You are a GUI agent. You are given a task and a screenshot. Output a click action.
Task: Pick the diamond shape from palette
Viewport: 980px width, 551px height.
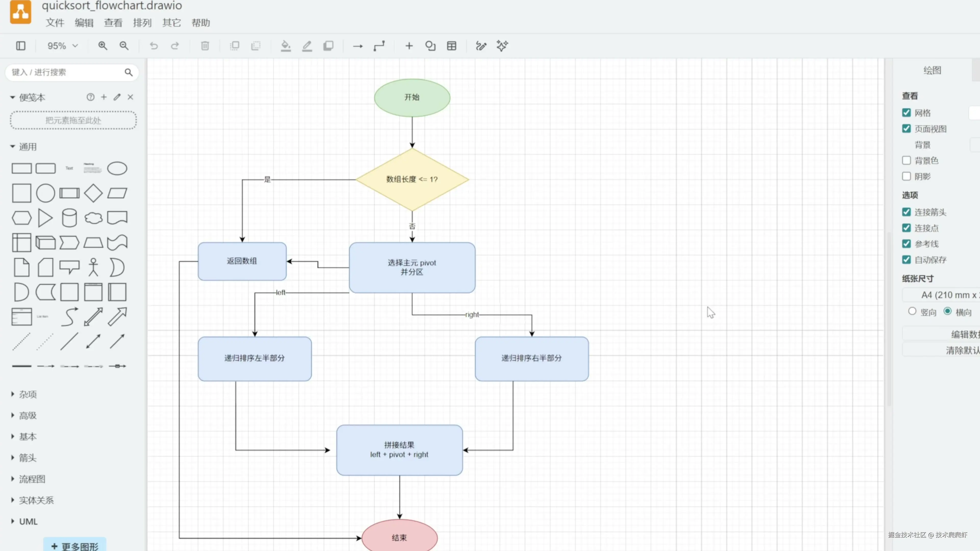tap(93, 193)
